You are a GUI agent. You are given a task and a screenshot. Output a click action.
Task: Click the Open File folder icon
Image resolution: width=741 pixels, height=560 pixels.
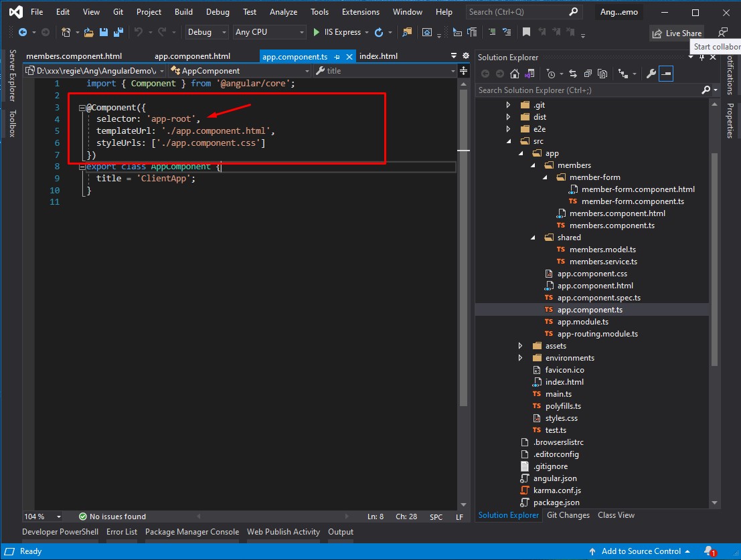point(88,32)
